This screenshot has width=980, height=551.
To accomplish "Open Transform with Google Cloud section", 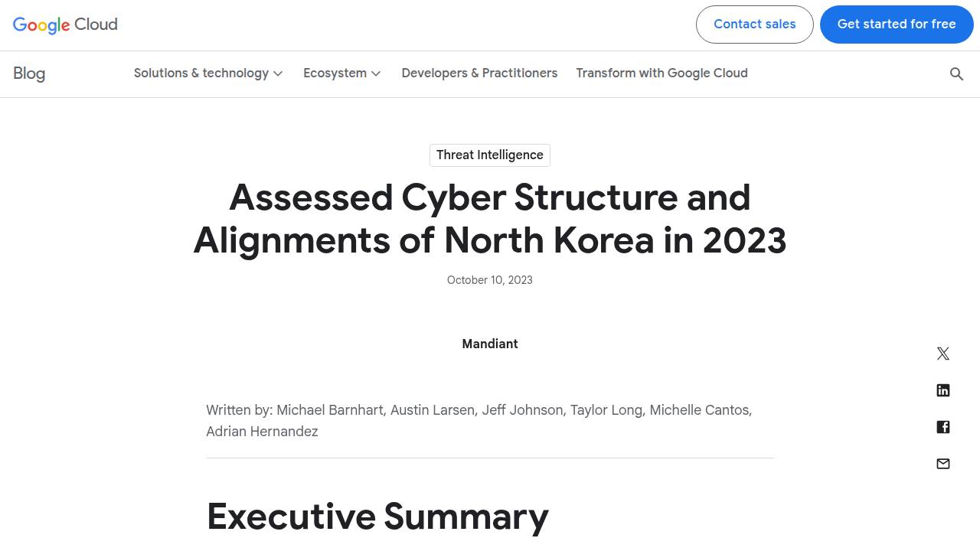I will click(662, 73).
